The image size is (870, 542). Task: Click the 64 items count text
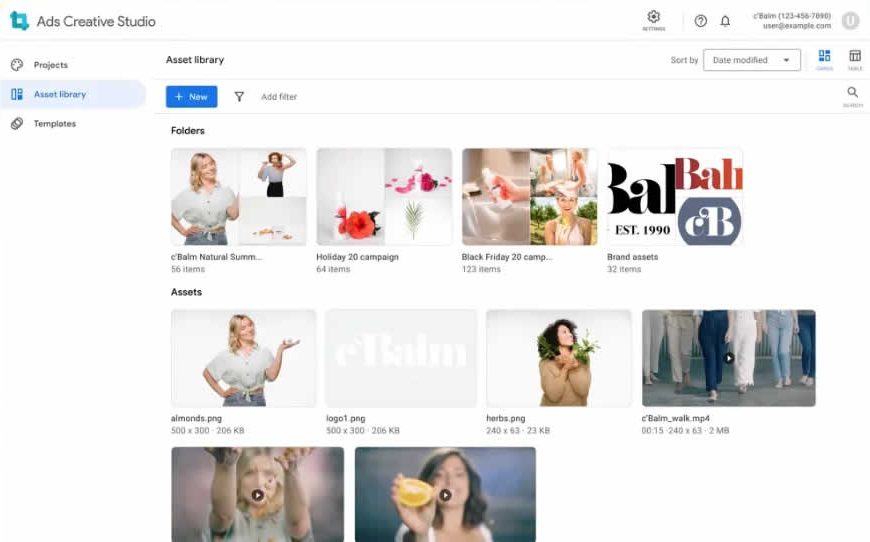coord(333,269)
